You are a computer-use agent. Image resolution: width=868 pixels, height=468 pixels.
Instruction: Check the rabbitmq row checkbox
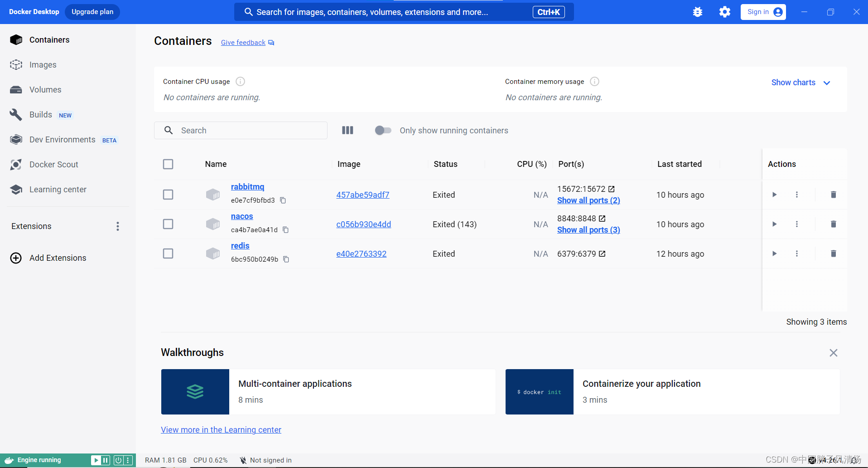click(168, 195)
